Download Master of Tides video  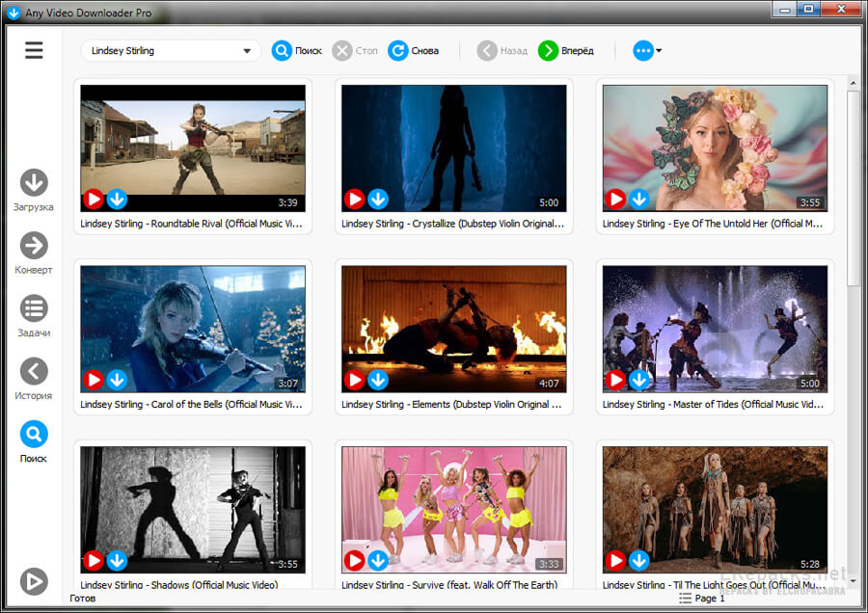tap(639, 380)
